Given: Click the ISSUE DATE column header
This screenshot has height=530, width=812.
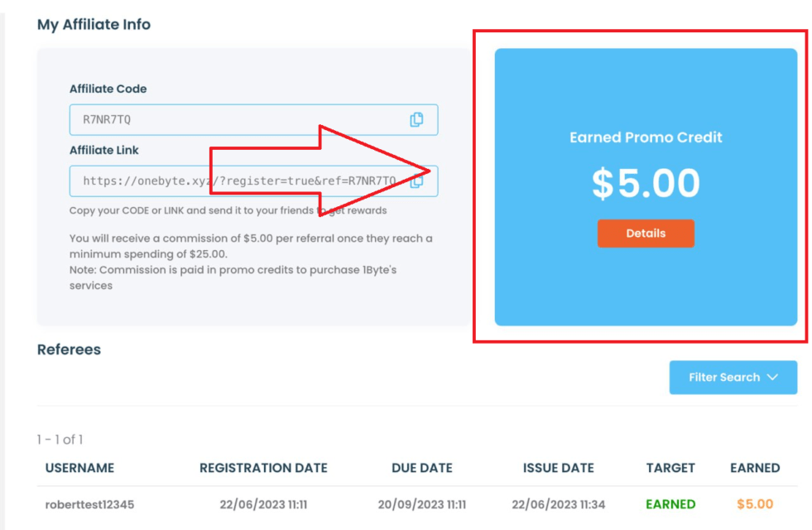Looking at the screenshot, I should [558, 467].
